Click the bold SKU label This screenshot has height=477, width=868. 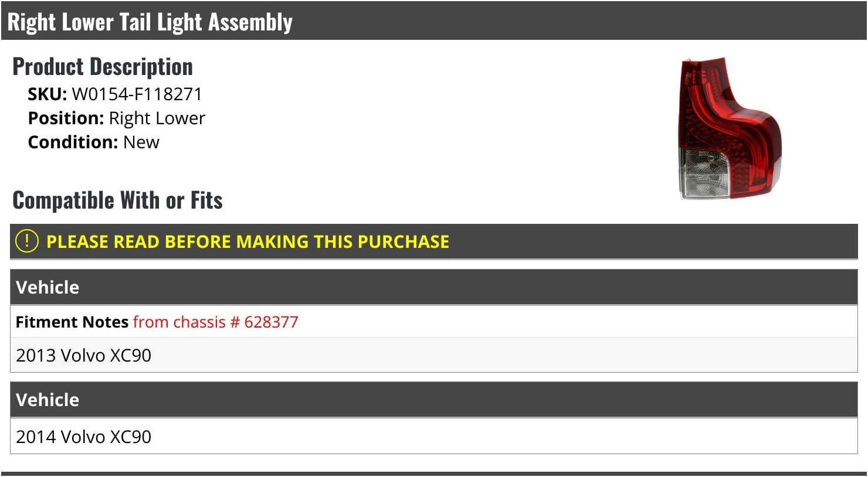[47, 94]
